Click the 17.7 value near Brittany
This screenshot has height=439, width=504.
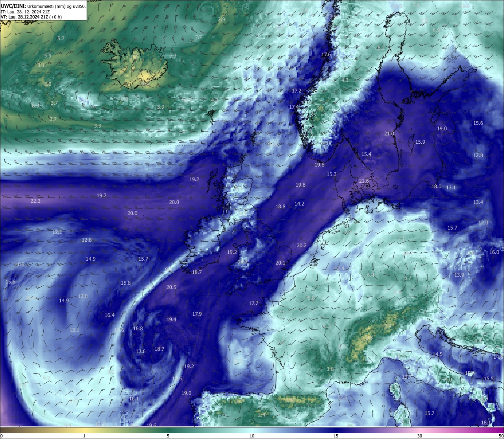click(x=254, y=304)
